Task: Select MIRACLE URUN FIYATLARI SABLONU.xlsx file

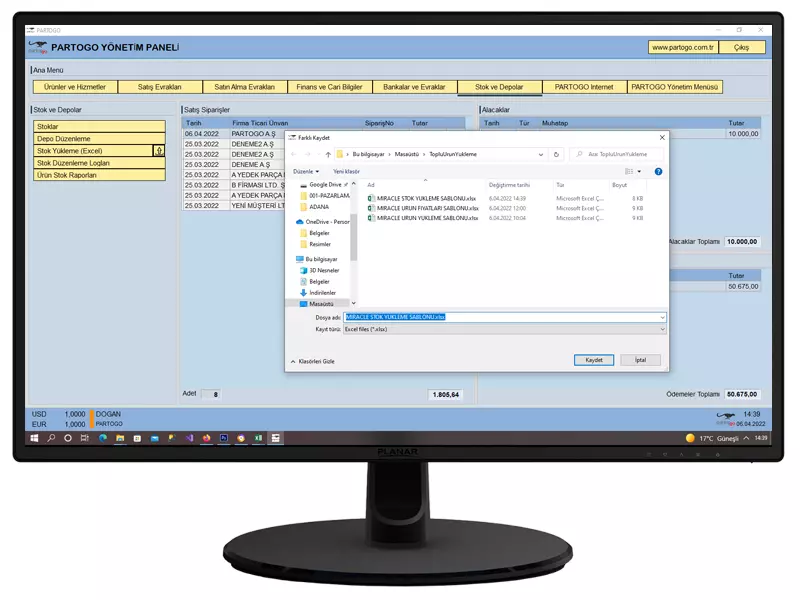Action: coord(423,208)
